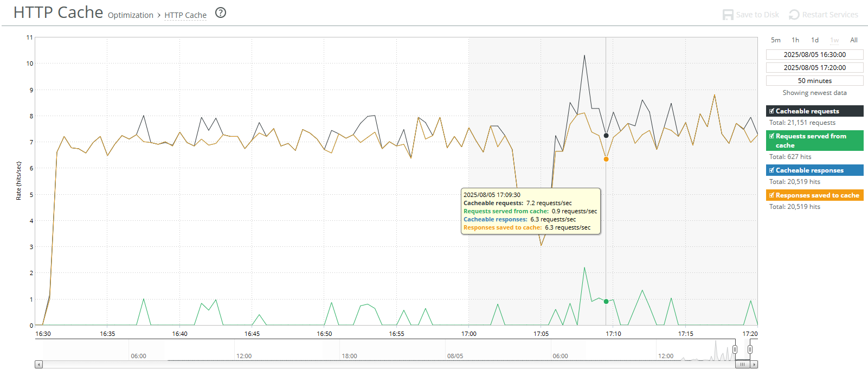
Task: Select the 1h time range
Action: (x=795, y=40)
